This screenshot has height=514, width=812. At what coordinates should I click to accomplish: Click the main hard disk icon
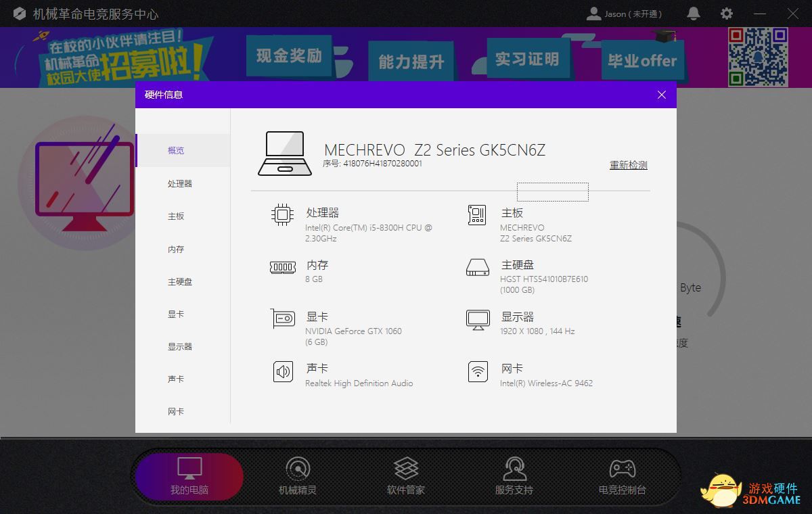477,267
